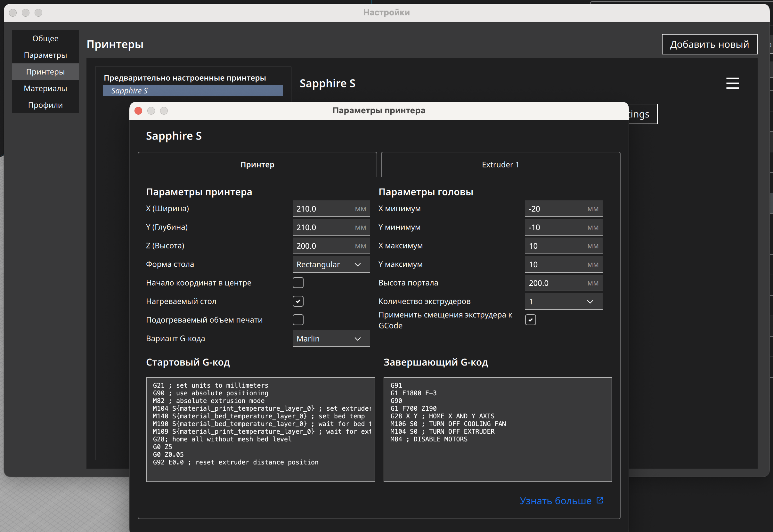Enable Подогреваемый объем печати checkbox
The image size is (773, 532).
[x=298, y=320]
